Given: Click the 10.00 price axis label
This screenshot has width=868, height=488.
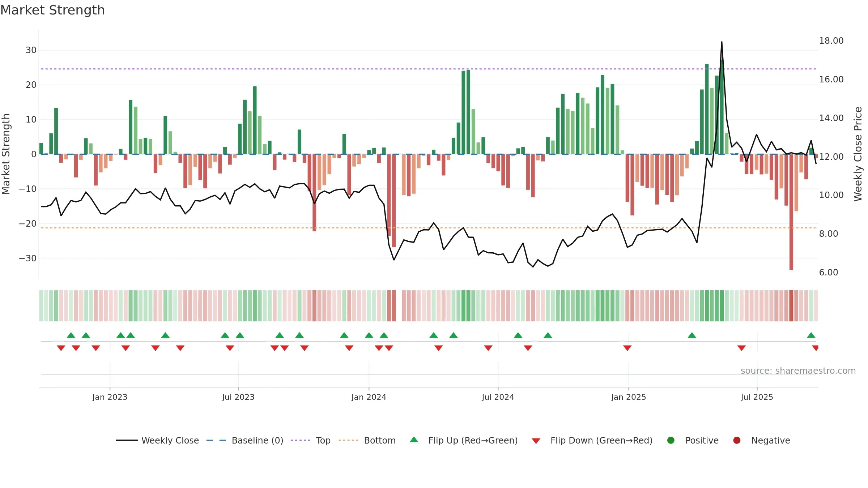Looking at the screenshot, I should pyautogui.click(x=831, y=195).
